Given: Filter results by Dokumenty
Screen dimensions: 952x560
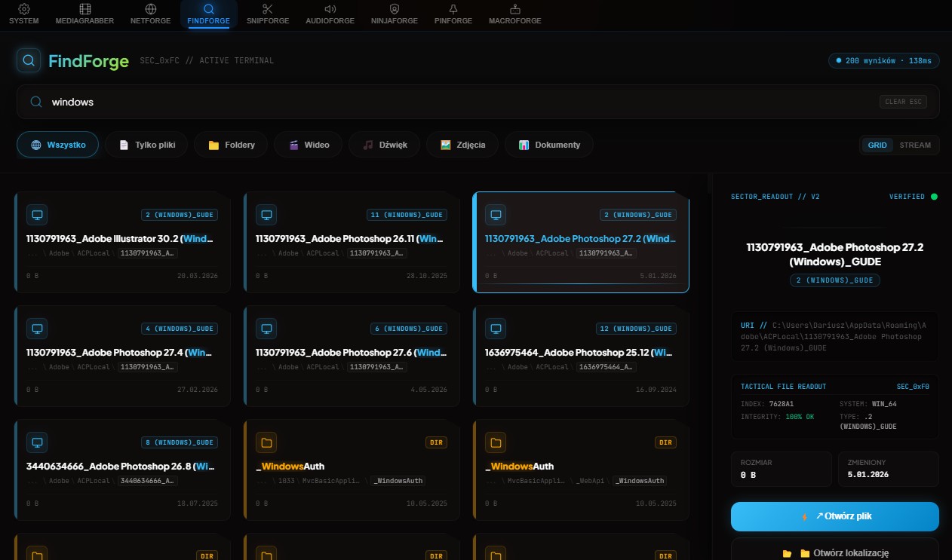Looking at the screenshot, I should pos(549,145).
